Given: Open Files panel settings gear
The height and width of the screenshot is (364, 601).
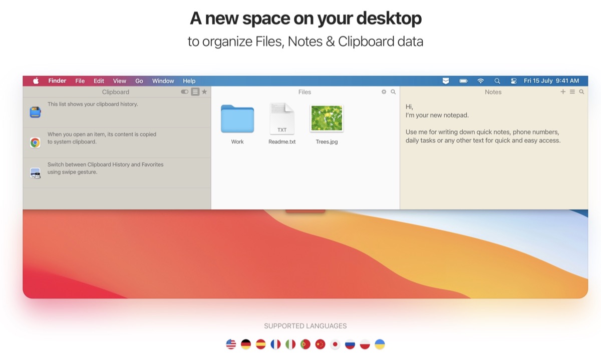Looking at the screenshot, I should pos(384,92).
